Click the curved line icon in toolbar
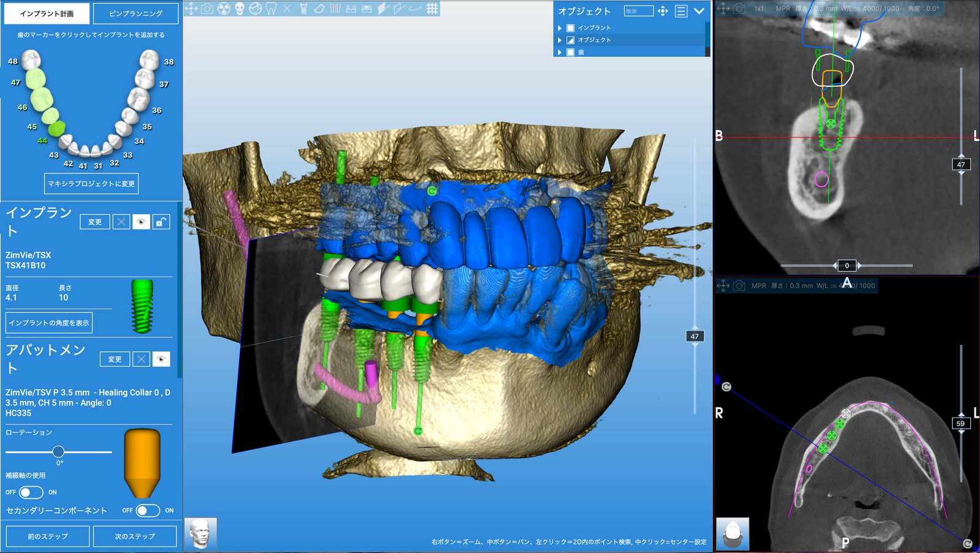Image resolution: width=980 pixels, height=553 pixels. 415,9
